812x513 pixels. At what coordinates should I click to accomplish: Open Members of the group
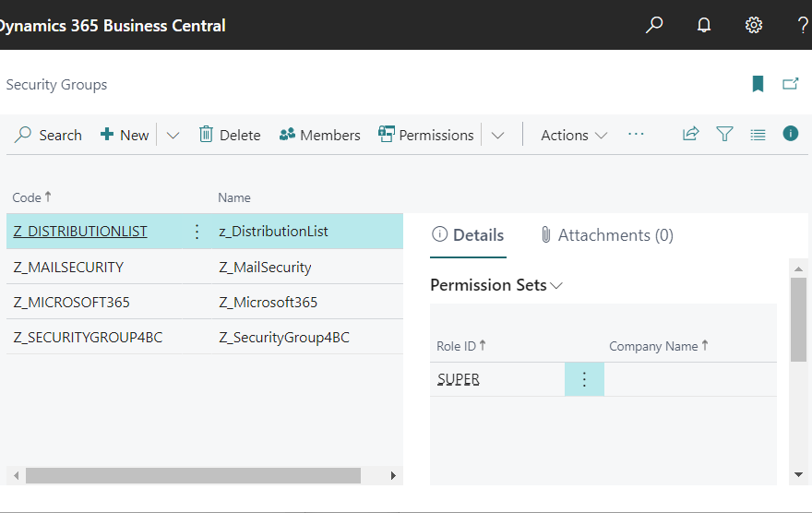[x=319, y=135]
